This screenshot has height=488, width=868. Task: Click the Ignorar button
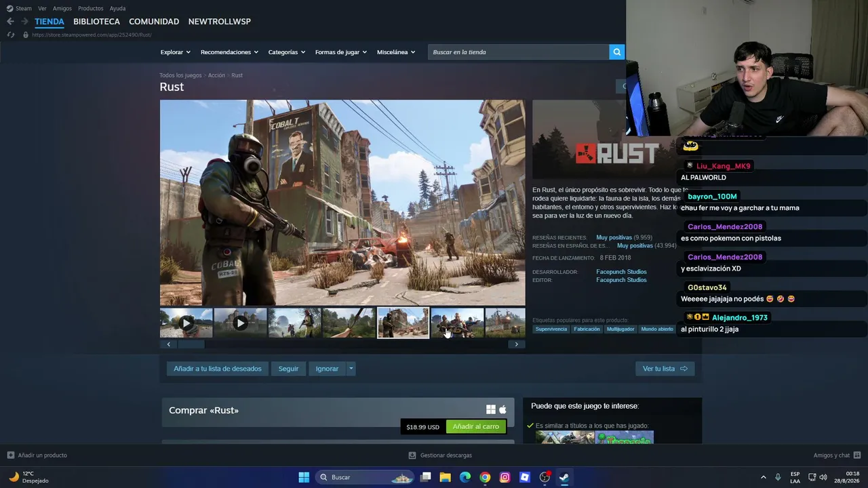coord(327,369)
